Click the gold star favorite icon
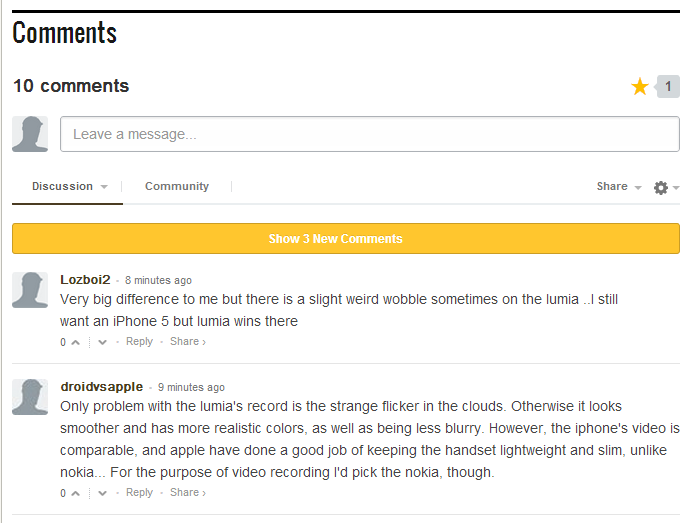The width and height of the screenshot is (697, 523). 640,87
